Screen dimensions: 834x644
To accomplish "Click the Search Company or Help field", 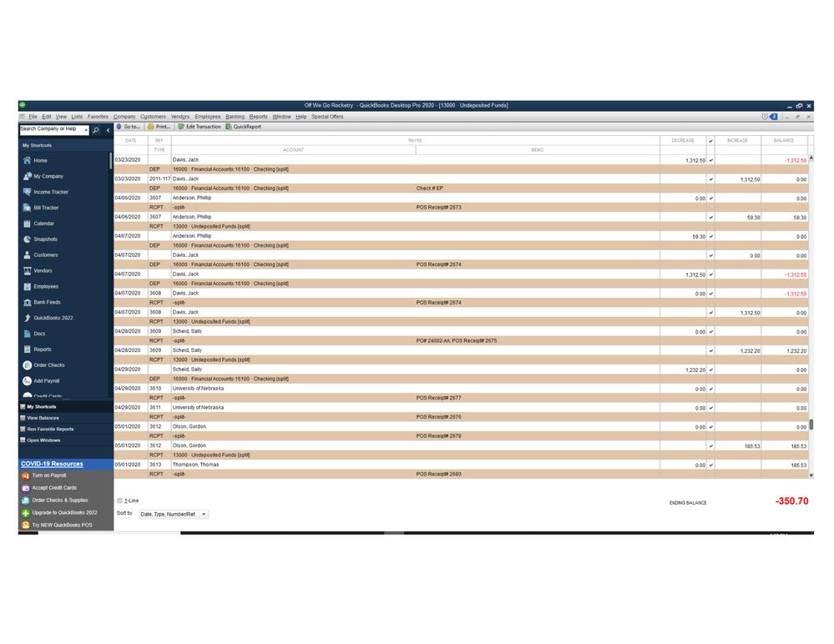I will point(51,129).
